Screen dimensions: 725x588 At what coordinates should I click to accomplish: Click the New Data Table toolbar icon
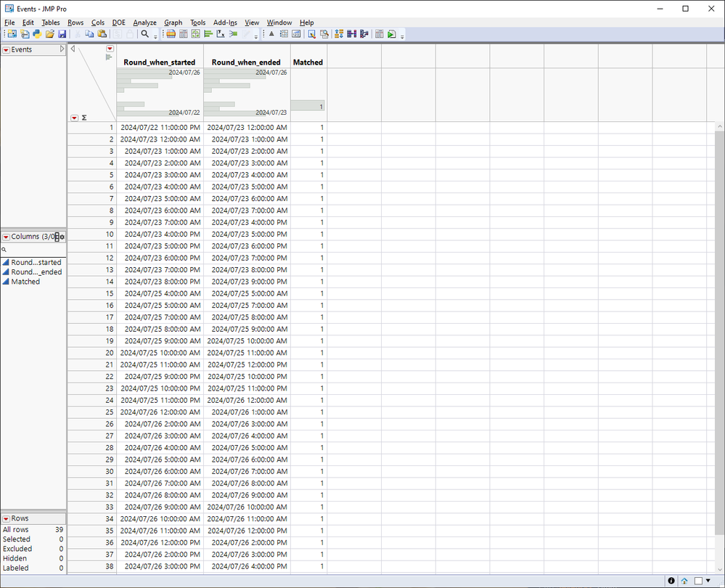11,33
